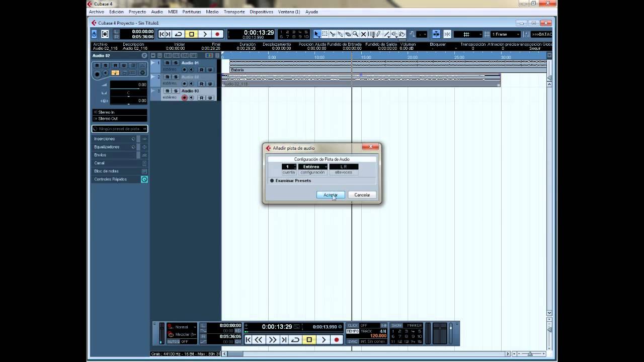Toggle Autoscroll in project toolbar
644x362 pixels.
pyautogui.click(x=436, y=34)
